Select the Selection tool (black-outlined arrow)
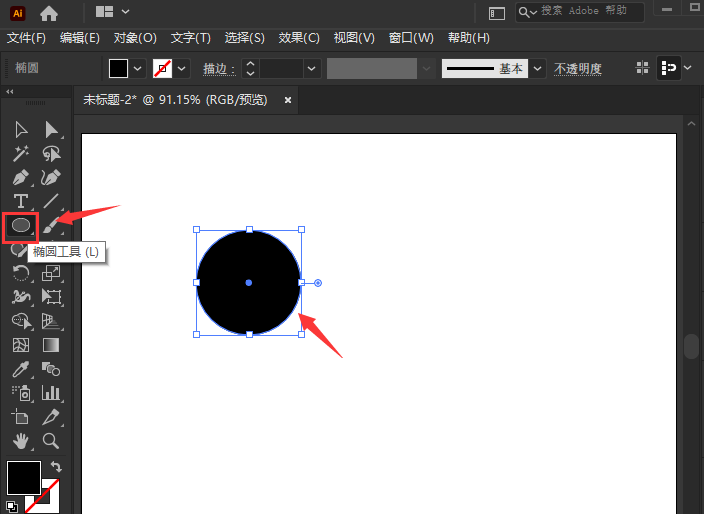Viewport: 704px width, 514px height. [x=21, y=130]
